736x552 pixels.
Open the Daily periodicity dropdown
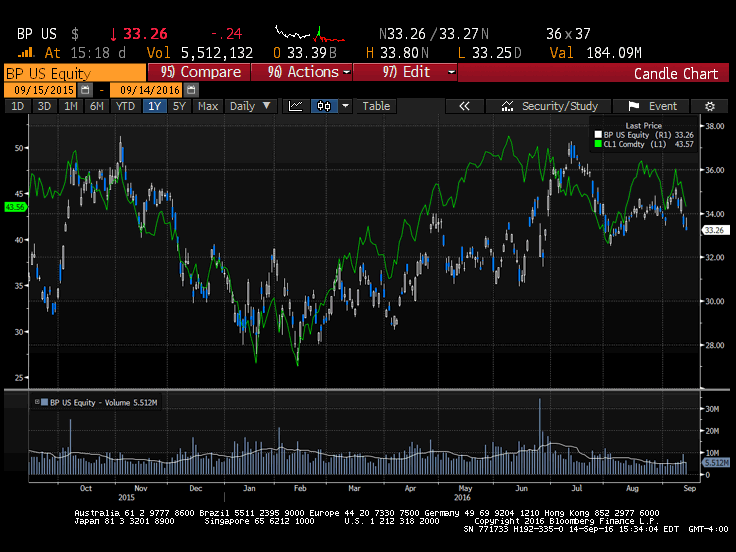pos(250,106)
